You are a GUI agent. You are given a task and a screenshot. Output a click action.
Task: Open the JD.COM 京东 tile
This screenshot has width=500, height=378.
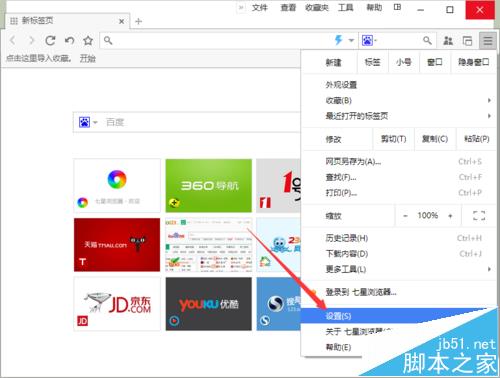point(117,304)
